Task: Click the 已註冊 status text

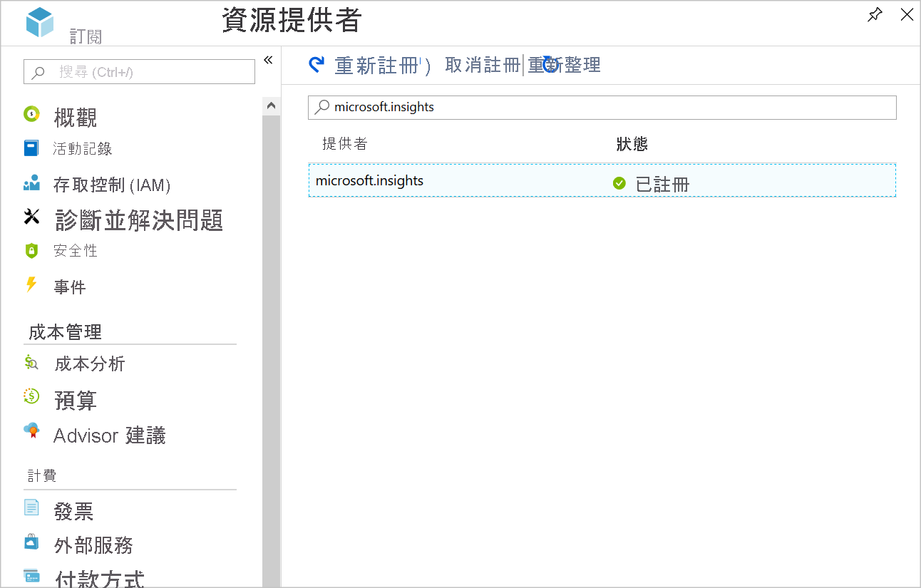Action: (662, 185)
